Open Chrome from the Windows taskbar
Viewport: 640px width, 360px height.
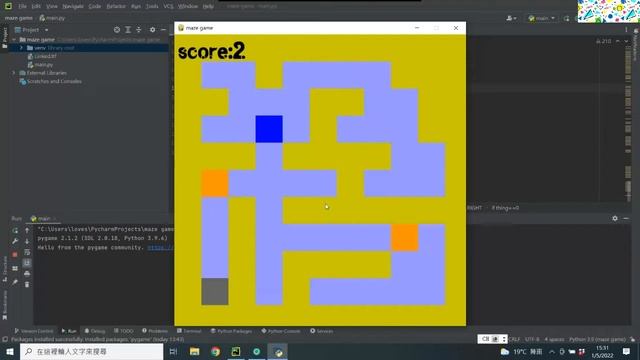pos(215,351)
